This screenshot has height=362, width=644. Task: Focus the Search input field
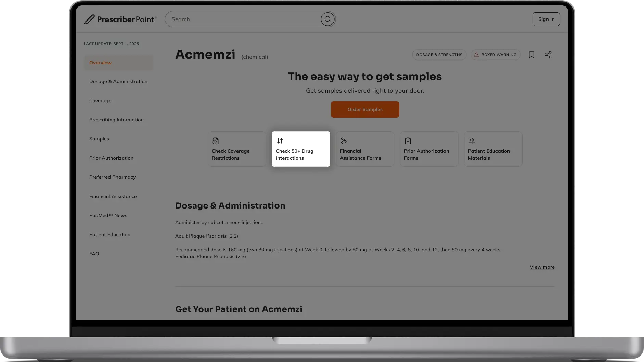243,19
